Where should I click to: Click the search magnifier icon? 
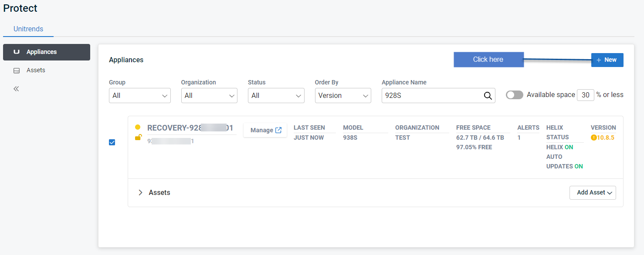488,96
